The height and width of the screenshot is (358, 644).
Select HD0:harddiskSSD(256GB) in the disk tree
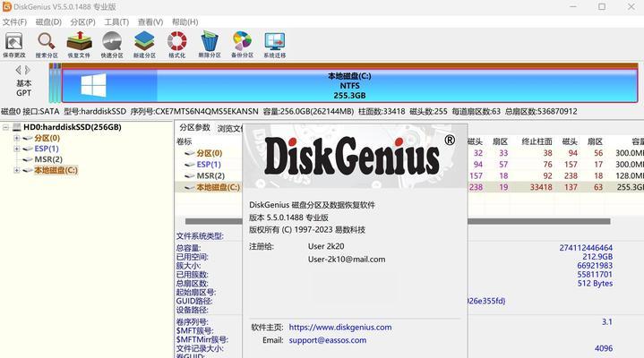[73, 127]
